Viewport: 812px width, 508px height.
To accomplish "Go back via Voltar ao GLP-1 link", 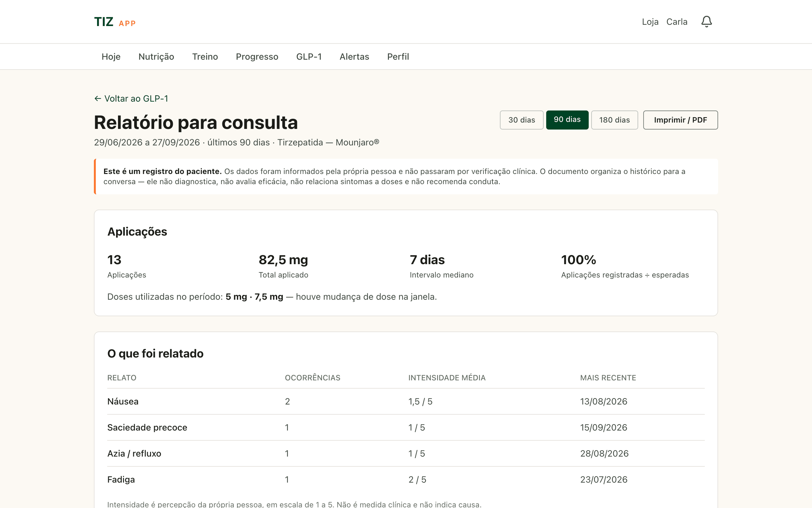I will (131, 98).
